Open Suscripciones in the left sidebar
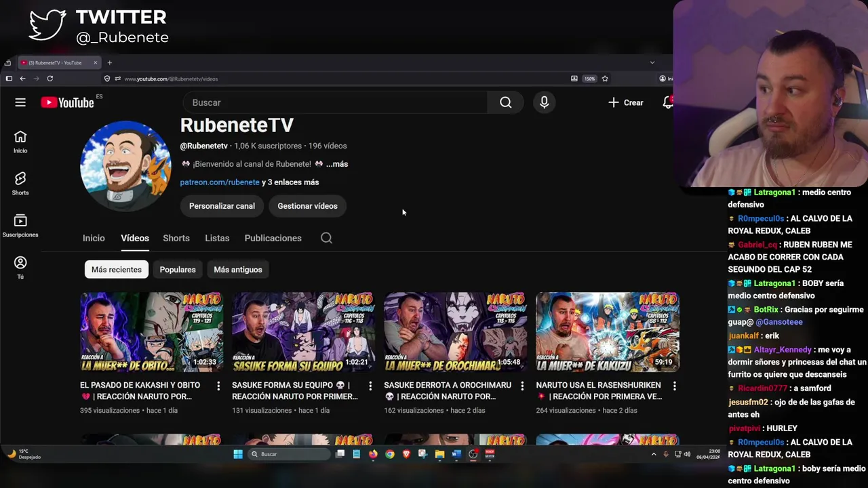This screenshot has width=868, height=488. point(20,226)
